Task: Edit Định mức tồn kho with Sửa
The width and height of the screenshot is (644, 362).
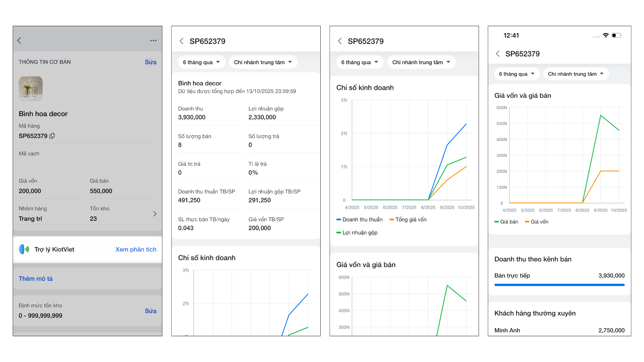Action: pos(151,311)
